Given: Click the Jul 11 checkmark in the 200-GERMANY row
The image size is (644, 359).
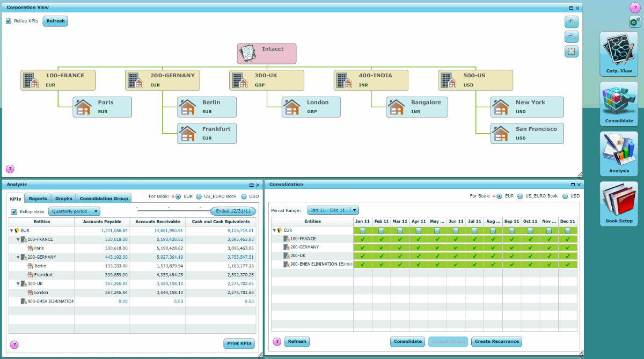Looking at the screenshot, I should pos(474,247).
